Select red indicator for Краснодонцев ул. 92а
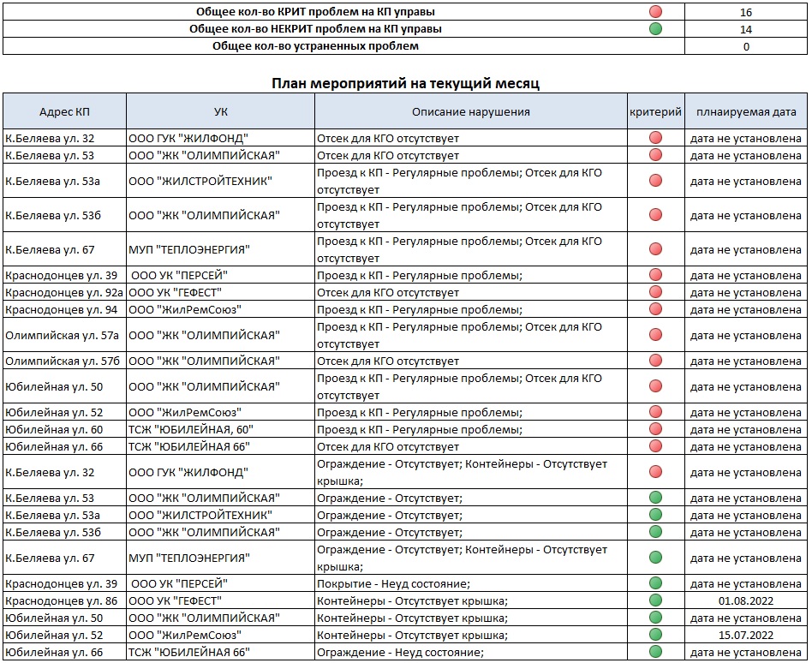Screen dimensions: 812x663 655,292
